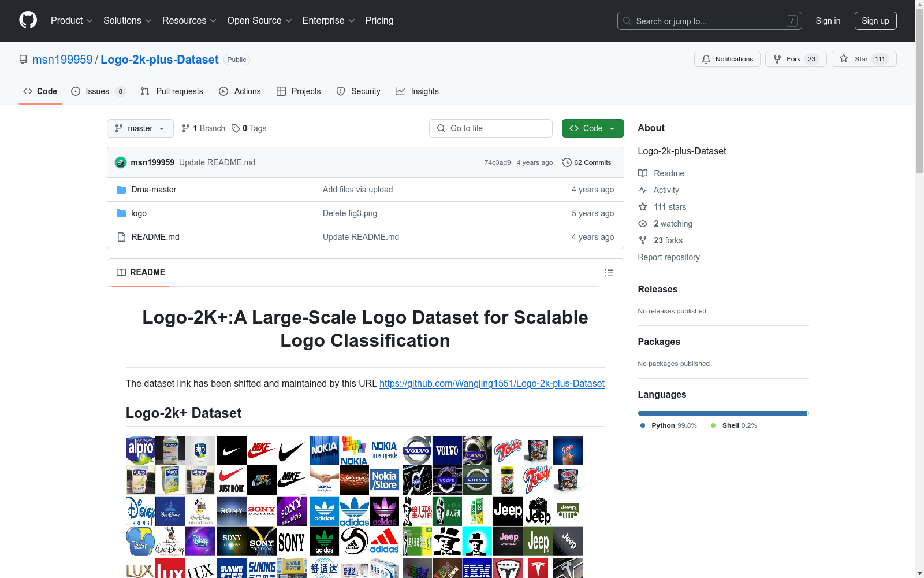Click the Go to file search icon
The image size is (924, 578).
coord(441,128)
